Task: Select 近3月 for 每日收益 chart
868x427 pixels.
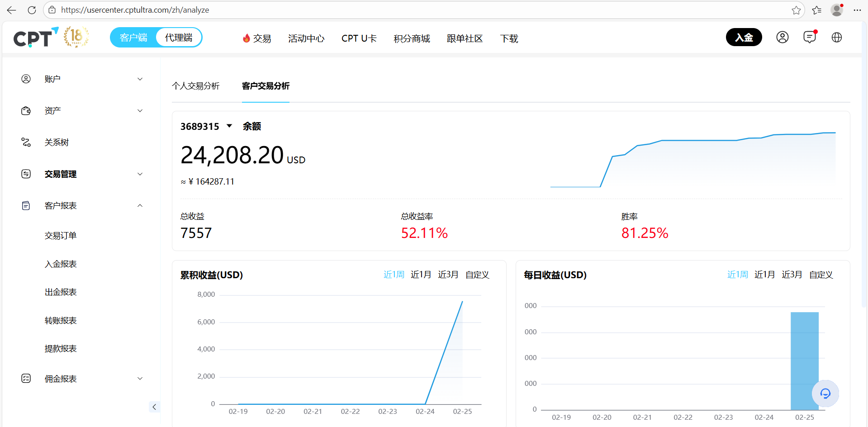Action: (792, 275)
